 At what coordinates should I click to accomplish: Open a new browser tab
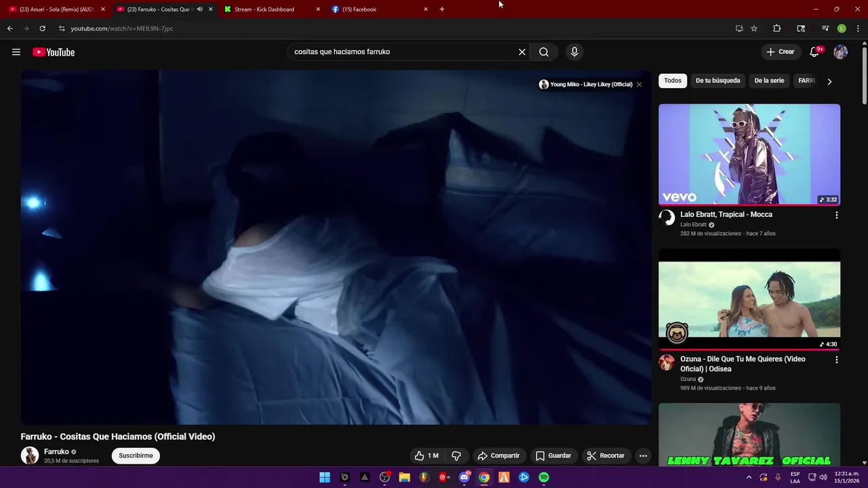point(442,9)
